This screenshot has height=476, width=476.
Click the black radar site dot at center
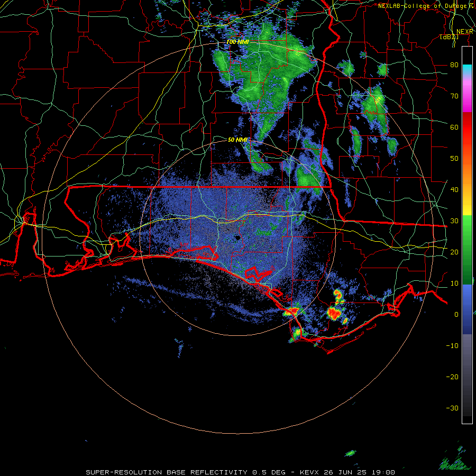(237, 239)
